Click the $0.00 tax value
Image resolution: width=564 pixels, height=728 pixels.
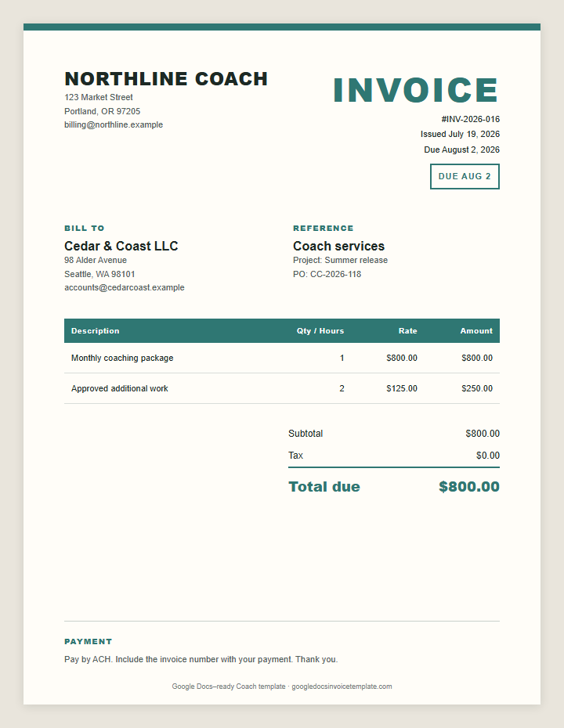[x=488, y=455]
